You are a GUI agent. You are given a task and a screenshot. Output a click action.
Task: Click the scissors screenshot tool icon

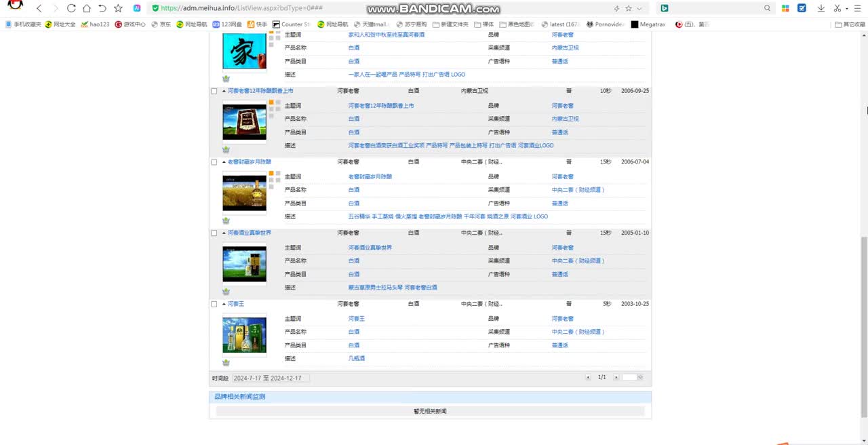pyautogui.click(x=837, y=8)
